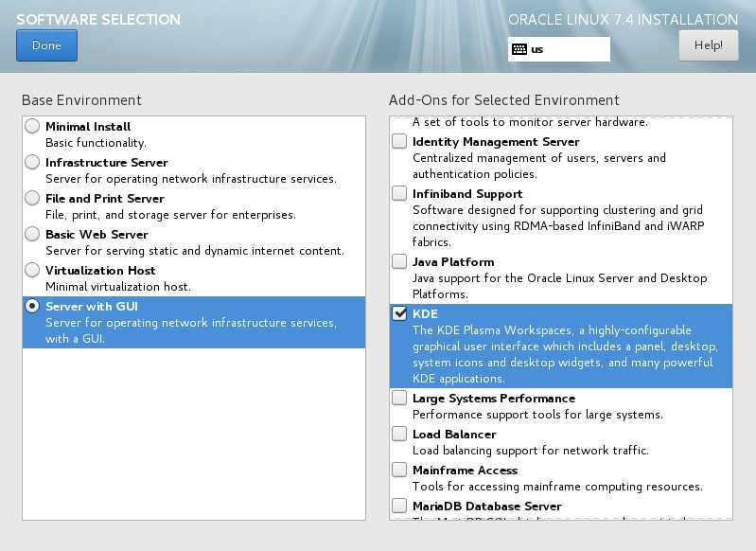
Task: Click the Done button
Action: click(x=46, y=45)
